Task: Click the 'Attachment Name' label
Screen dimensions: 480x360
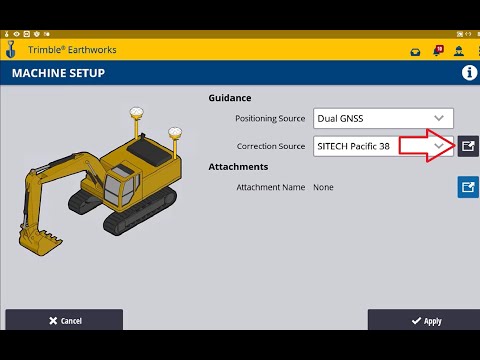Action: point(271,187)
